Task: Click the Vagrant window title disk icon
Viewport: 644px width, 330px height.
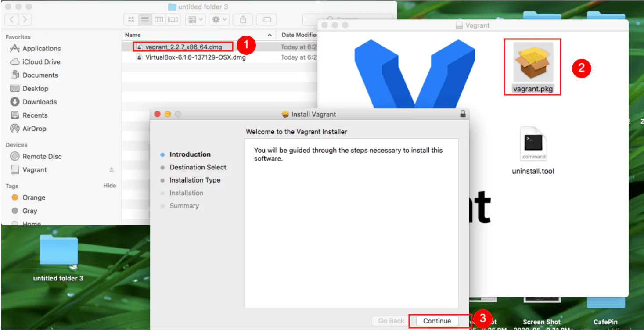Action: 459,25
